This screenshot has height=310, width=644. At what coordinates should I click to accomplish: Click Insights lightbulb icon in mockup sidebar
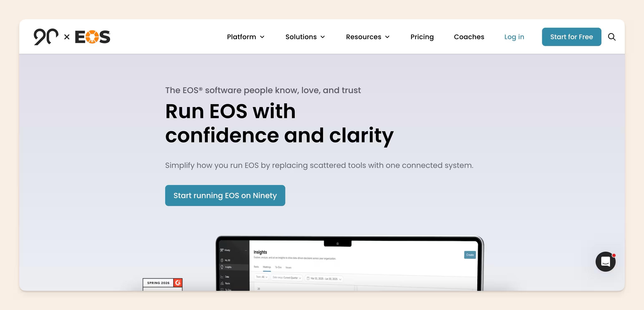(222, 267)
